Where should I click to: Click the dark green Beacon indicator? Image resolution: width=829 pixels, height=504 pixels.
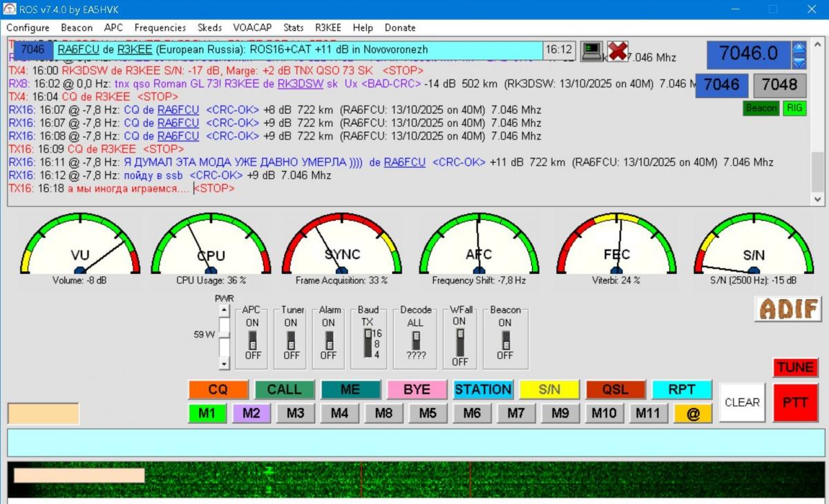[761, 108]
